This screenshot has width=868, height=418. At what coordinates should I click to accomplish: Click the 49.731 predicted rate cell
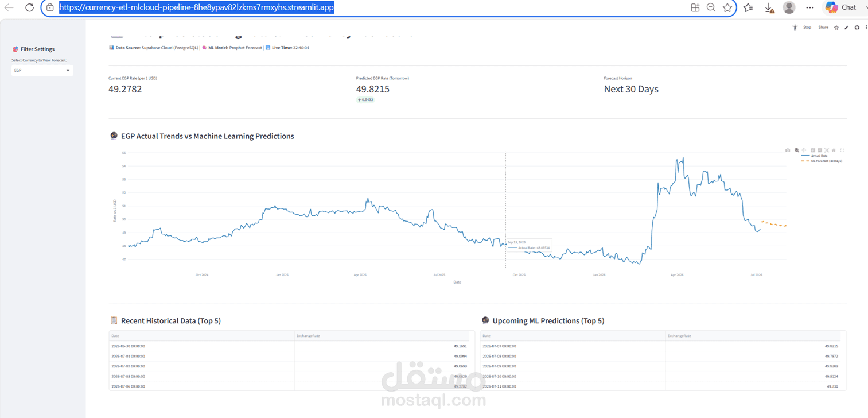pyautogui.click(x=753, y=386)
